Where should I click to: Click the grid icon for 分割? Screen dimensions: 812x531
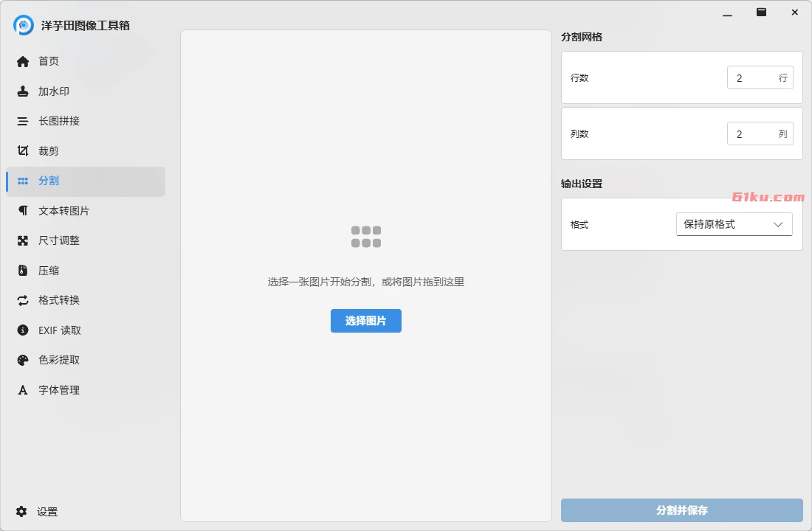(x=23, y=181)
